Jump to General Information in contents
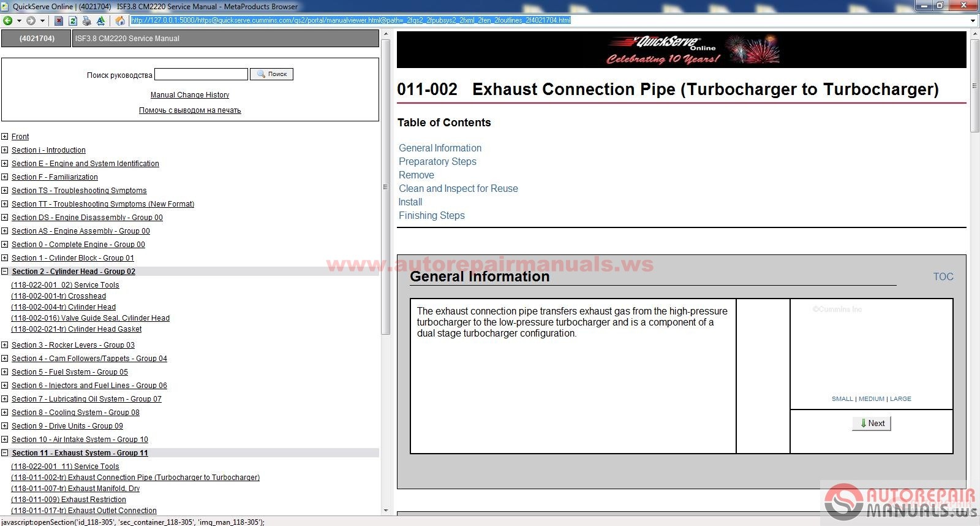Viewport: 980px width, 526px height. [x=440, y=148]
